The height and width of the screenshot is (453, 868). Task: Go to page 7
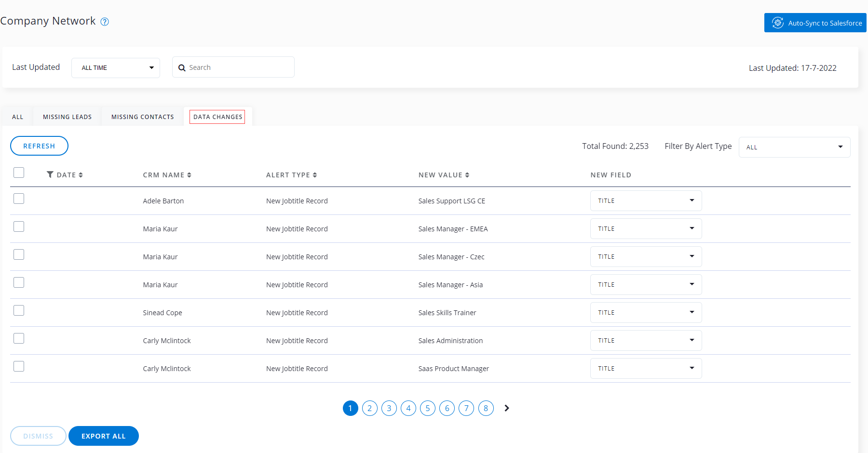pyautogui.click(x=466, y=408)
